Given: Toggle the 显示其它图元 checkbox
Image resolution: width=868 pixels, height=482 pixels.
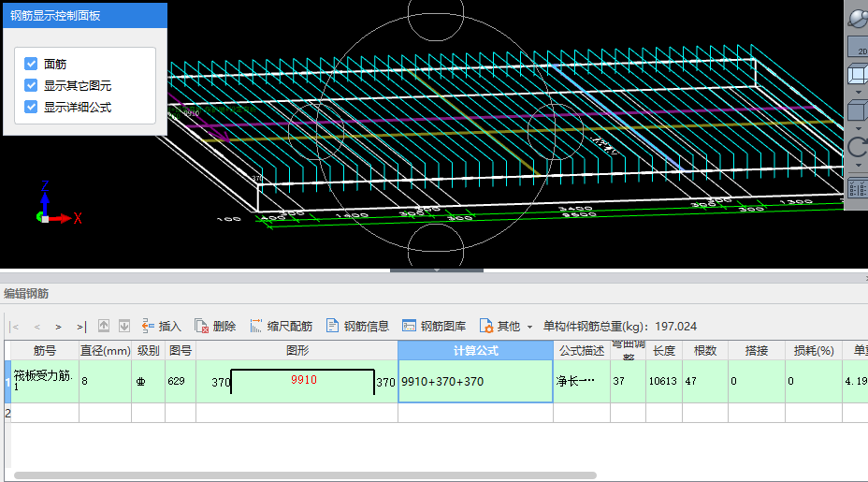Looking at the screenshot, I should click(x=31, y=85).
